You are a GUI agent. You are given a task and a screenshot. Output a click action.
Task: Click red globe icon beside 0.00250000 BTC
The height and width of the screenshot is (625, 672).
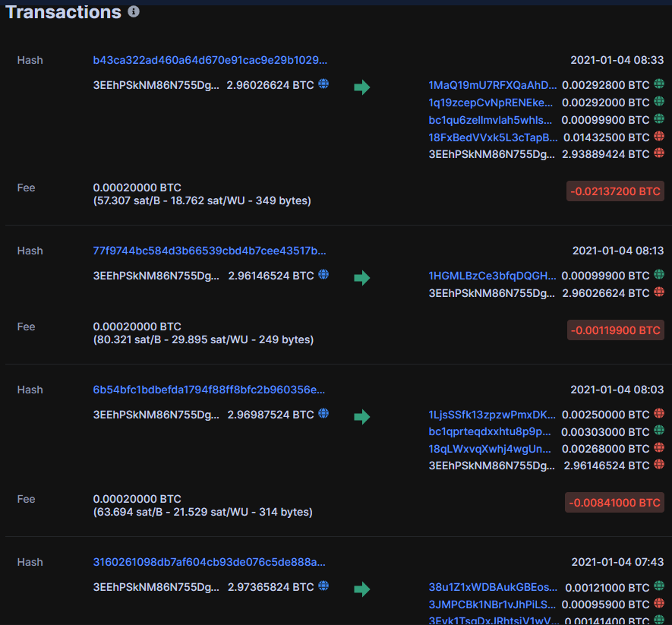click(x=659, y=414)
